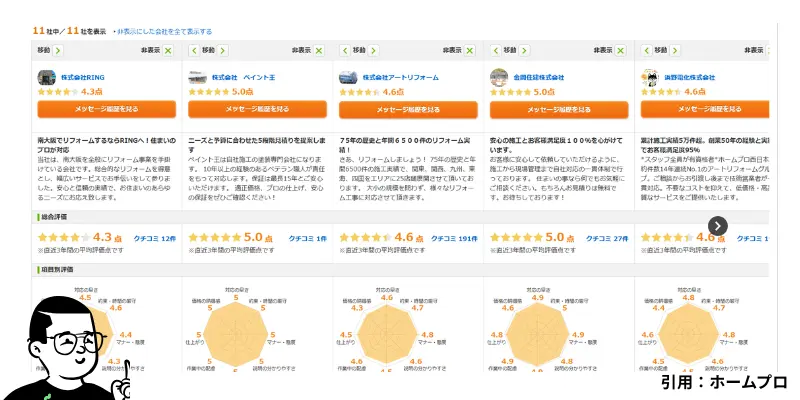View message history for 株式会社アートリフォーム
Image resolution: width=800 pixels, height=400 pixels.
click(x=408, y=109)
